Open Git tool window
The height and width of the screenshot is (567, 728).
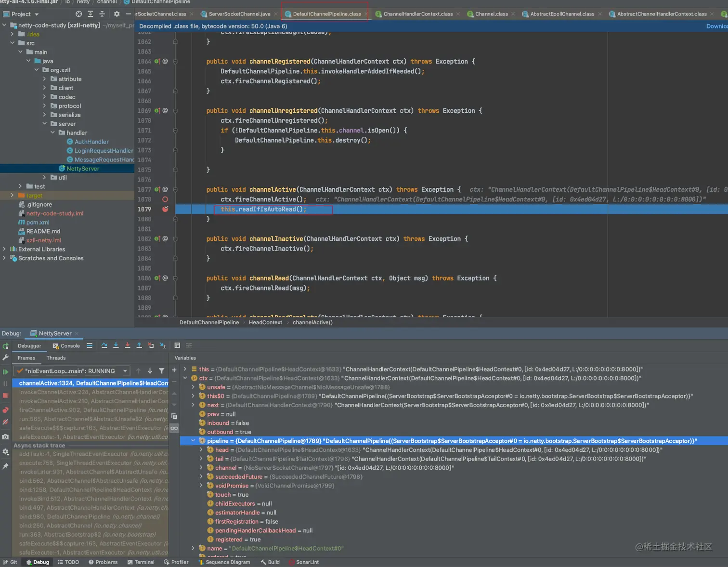[10, 562]
